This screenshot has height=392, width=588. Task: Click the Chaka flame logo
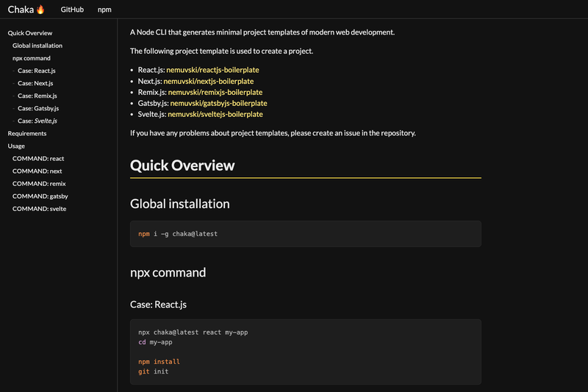(x=26, y=10)
